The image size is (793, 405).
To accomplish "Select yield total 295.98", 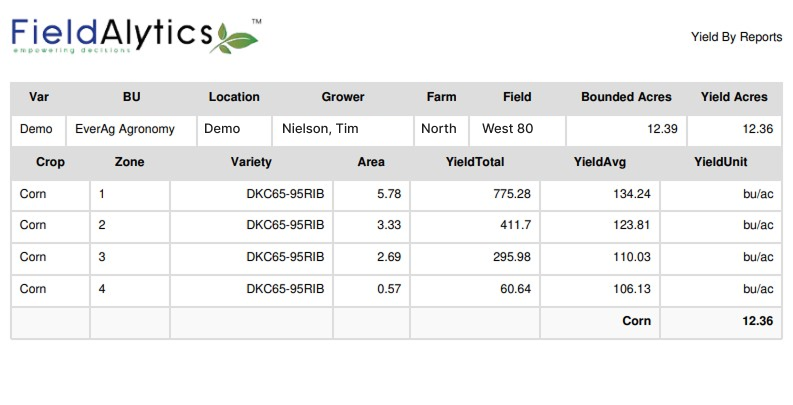I will [512, 257].
